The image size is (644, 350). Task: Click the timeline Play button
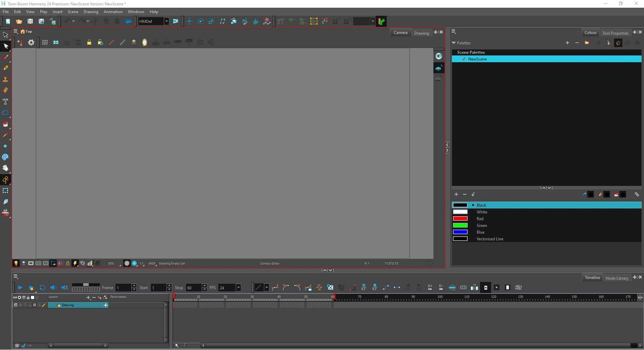coord(20,288)
